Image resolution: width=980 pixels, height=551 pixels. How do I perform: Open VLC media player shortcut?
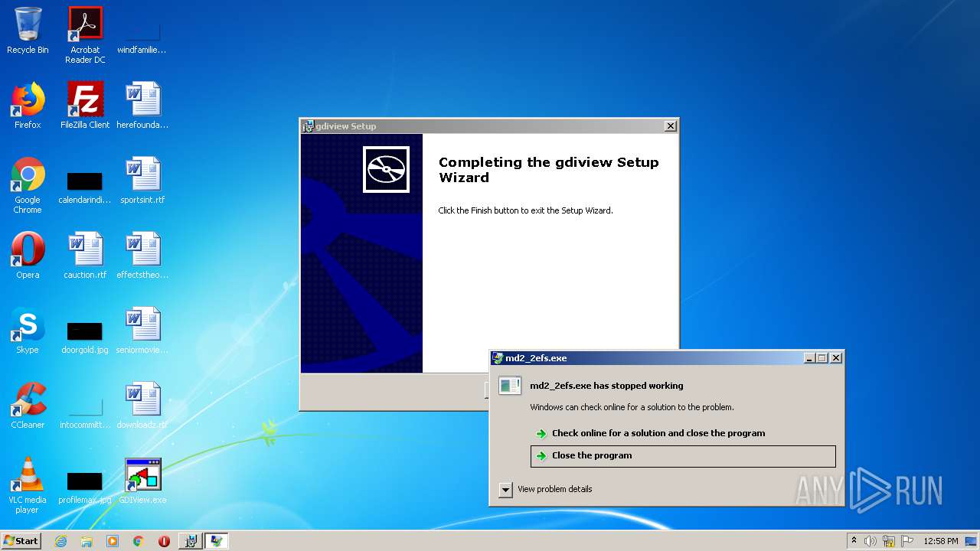pos(28,485)
